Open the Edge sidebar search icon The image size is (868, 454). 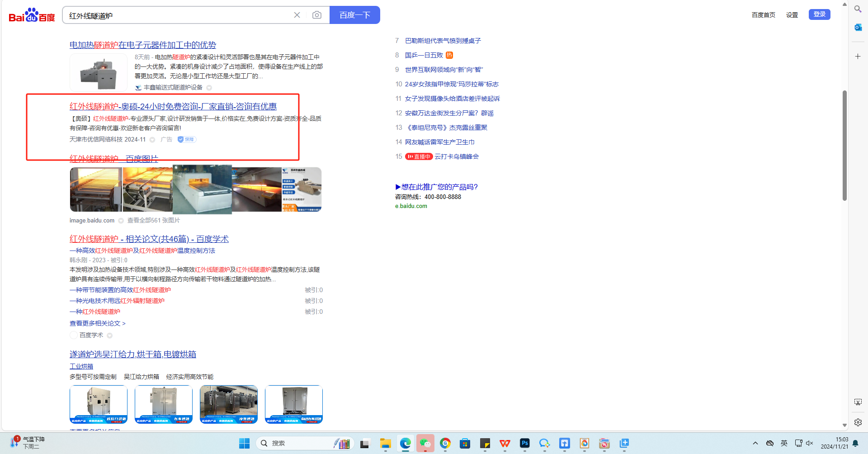(x=858, y=9)
